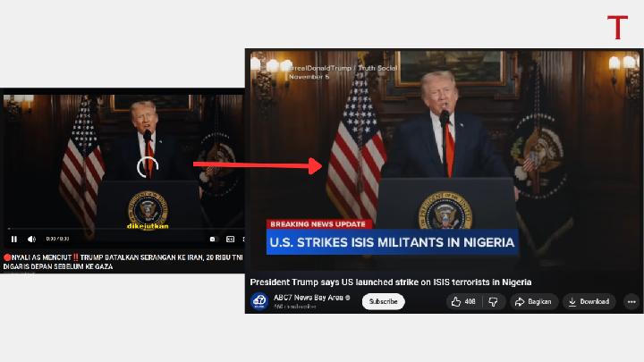Enable closed captions CC button
644x362 pixels.
coord(230,239)
